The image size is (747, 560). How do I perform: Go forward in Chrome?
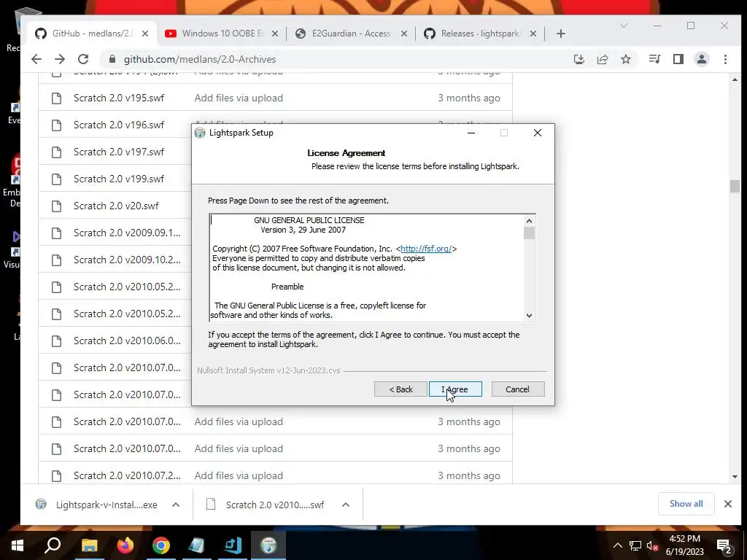pos(60,59)
